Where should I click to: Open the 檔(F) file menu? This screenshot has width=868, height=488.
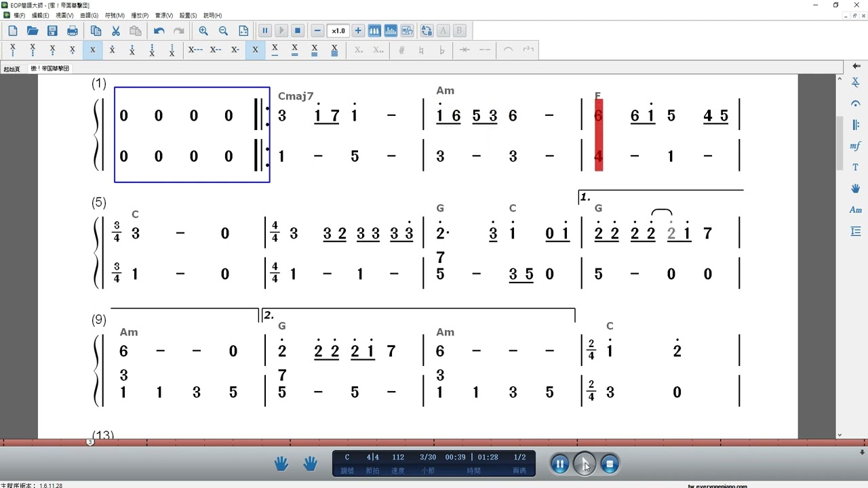pyautogui.click(x=19, y=15)
